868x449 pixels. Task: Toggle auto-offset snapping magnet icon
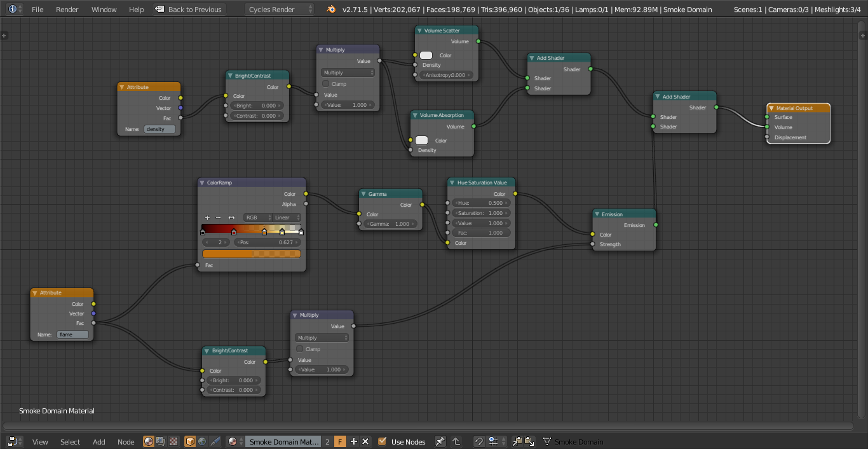(x=478, y=441)
